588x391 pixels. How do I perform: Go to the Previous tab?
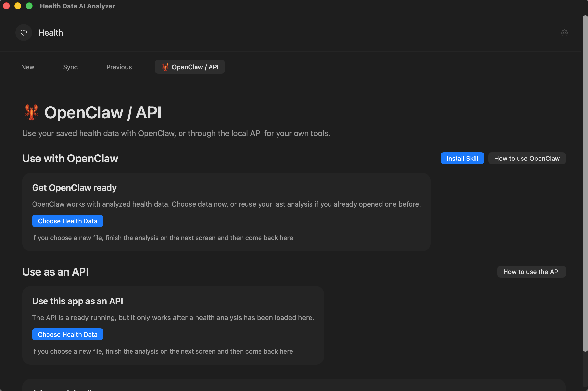pos(119,67)
